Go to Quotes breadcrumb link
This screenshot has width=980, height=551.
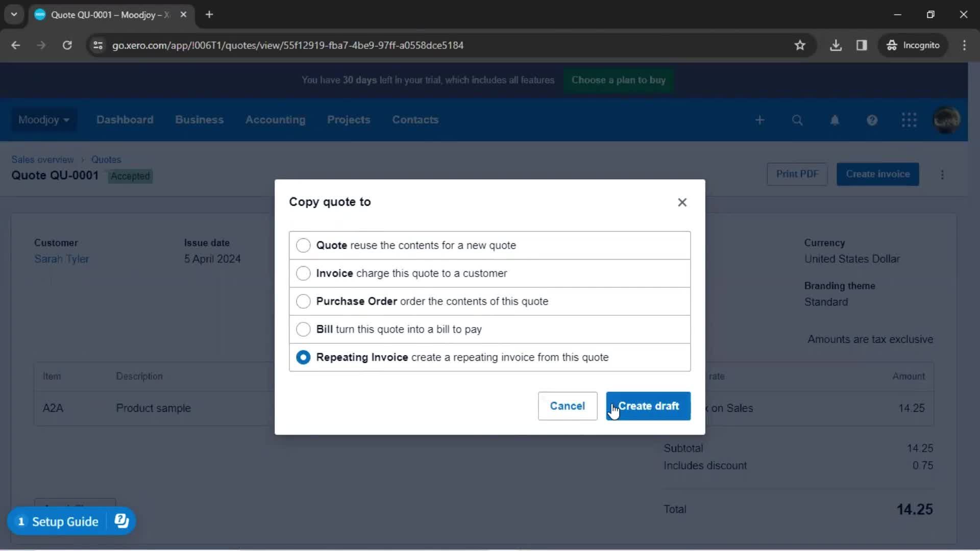pyautogui.click(x=106, y=160)
